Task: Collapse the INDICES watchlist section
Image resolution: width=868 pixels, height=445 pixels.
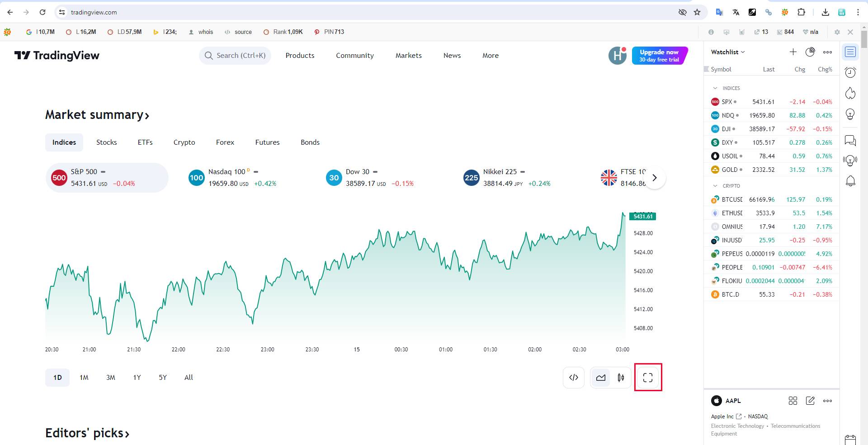Action: [715, 88]
